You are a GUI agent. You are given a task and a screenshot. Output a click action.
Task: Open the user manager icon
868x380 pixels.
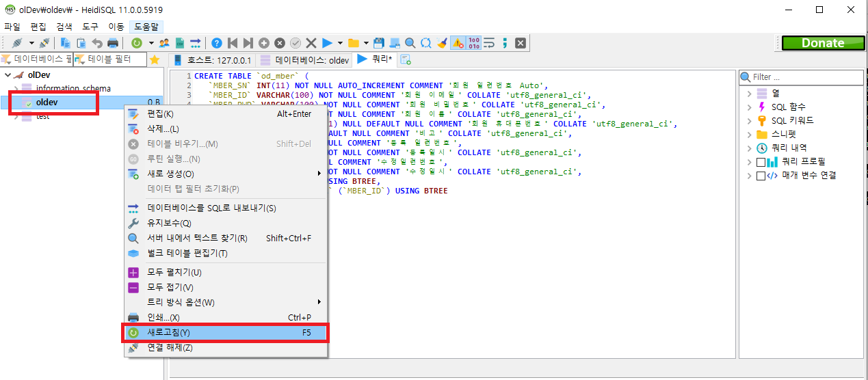coord(164,42)
